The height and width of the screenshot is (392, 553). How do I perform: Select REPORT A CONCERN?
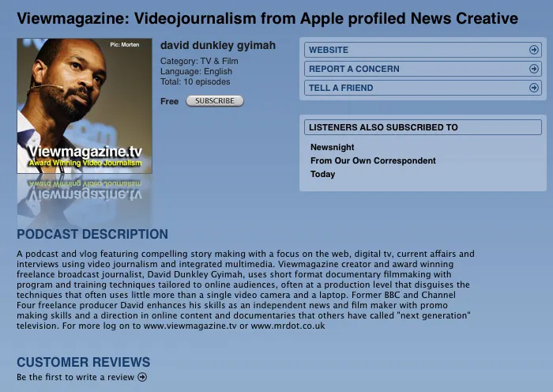pos(423,69)
